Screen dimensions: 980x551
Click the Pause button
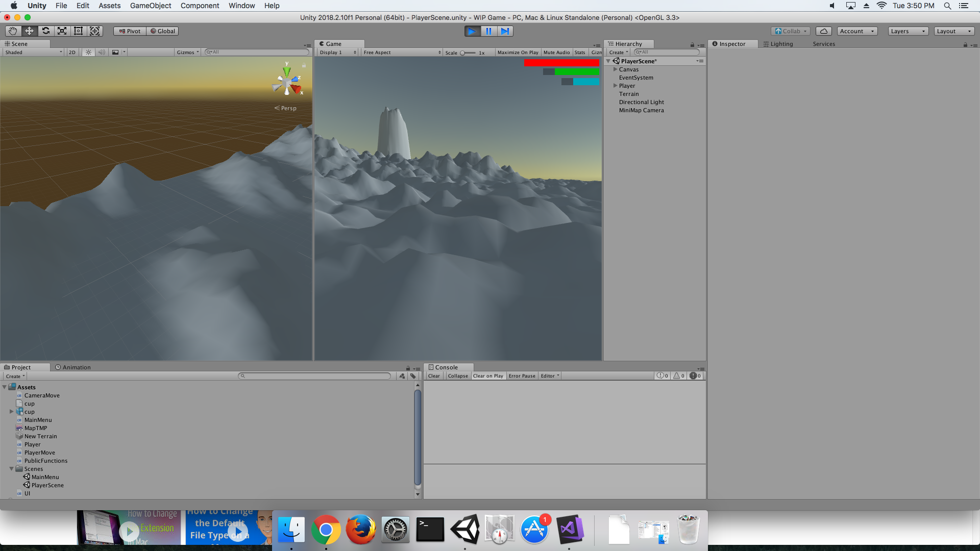click(488, 31)
